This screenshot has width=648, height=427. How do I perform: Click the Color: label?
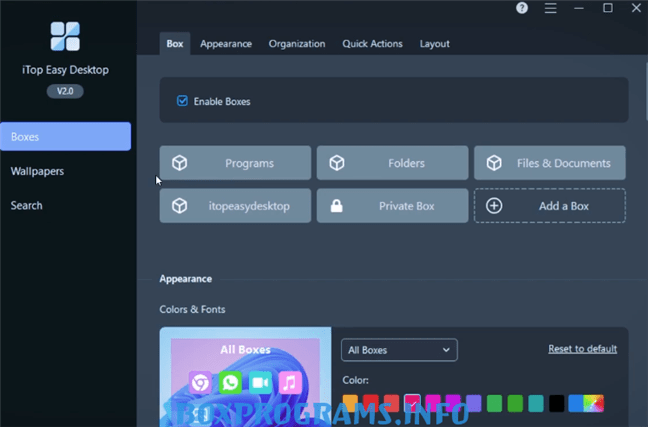pyautogui.click(x=355, y=380)
